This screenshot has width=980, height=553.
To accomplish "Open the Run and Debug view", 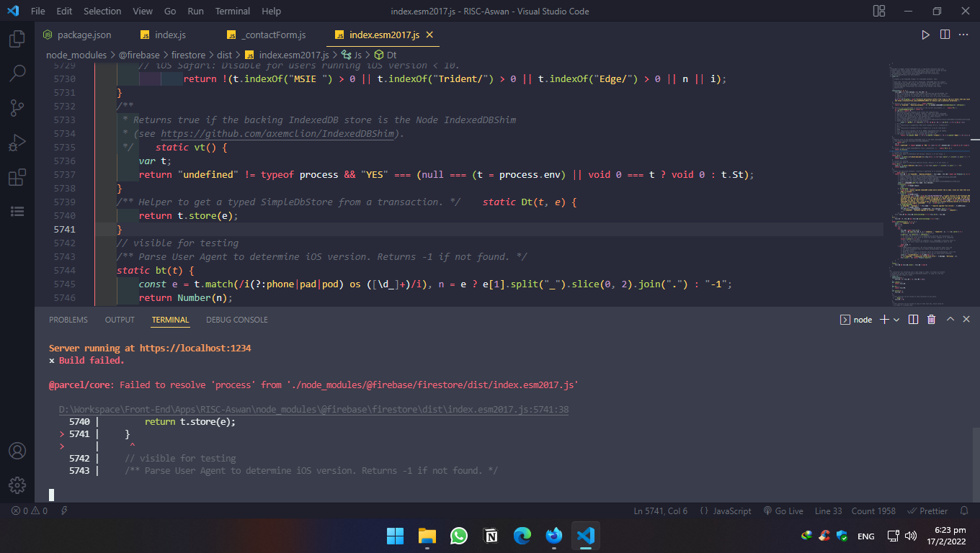I will 17,143.
